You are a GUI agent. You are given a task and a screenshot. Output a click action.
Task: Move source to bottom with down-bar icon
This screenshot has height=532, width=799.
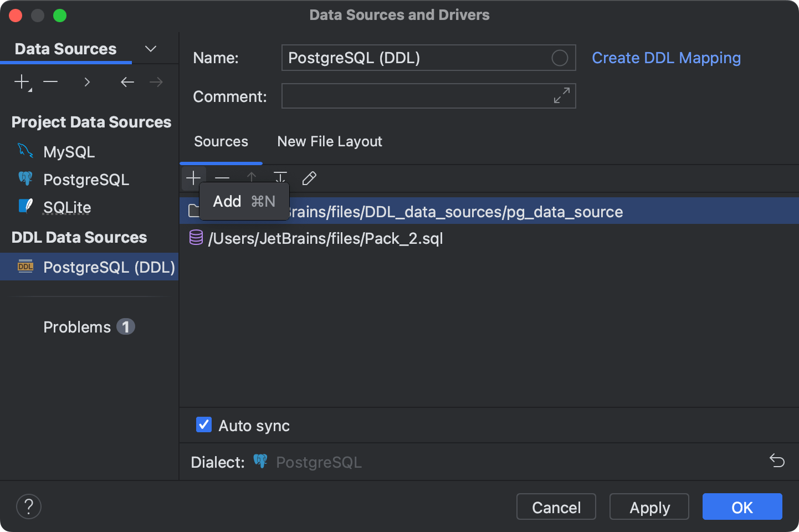coord(280,178)
